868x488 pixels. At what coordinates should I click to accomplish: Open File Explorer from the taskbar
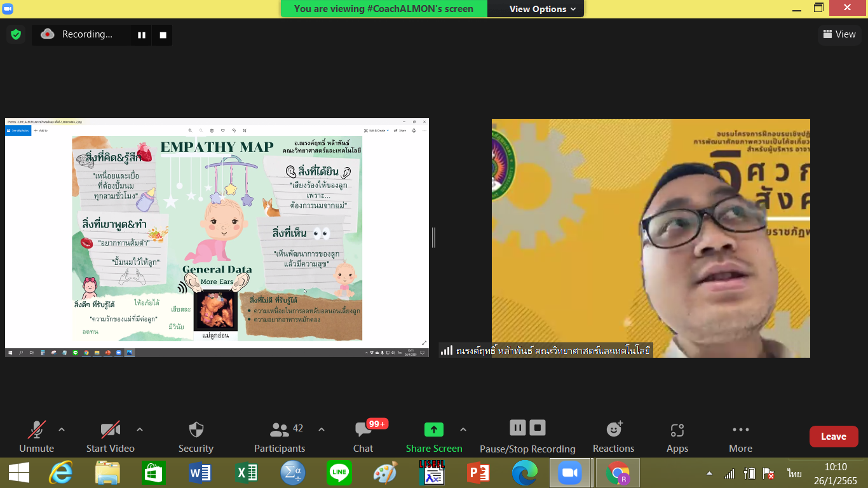coord(108,473)
